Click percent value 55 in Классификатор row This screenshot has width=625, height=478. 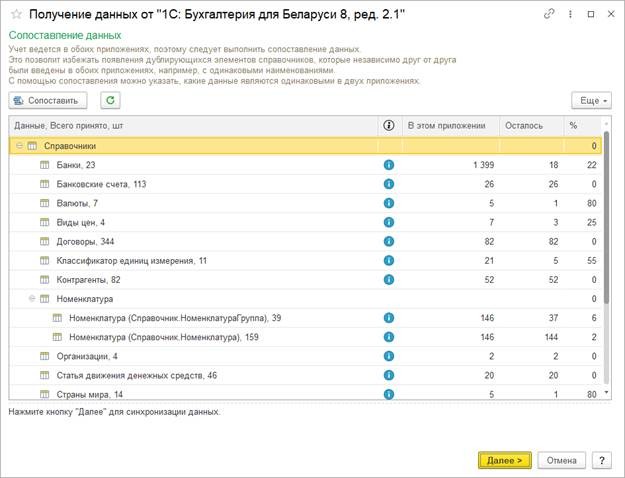[592, 260]
